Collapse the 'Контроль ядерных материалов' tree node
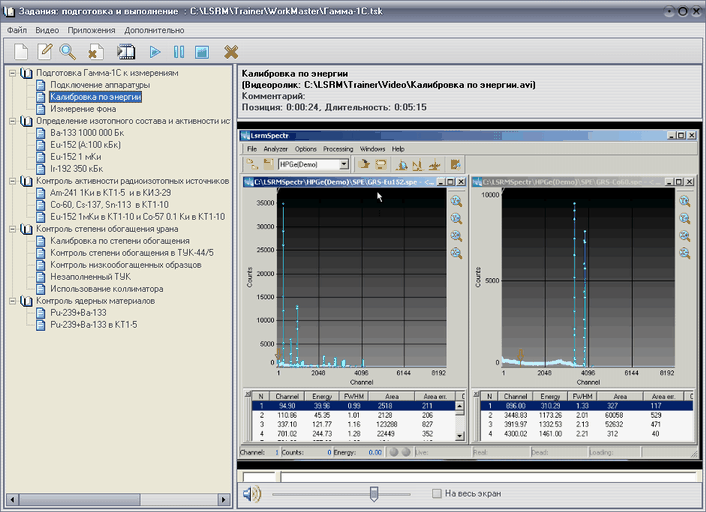706x512 pixels. (x=12, y=301)
